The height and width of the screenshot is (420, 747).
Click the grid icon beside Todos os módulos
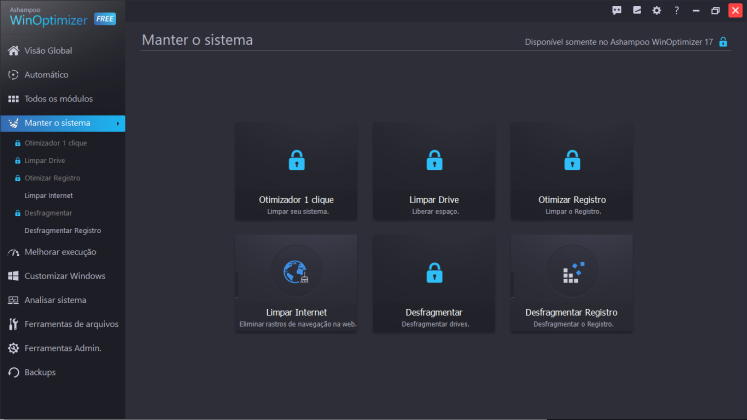(13, 99)
